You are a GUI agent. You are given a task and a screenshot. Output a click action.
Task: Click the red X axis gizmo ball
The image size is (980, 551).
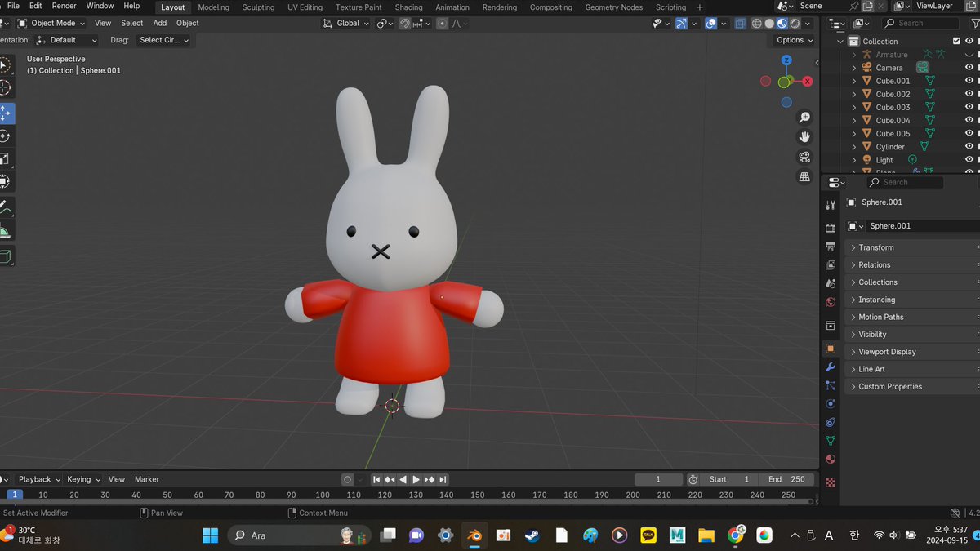coord(807,81)
